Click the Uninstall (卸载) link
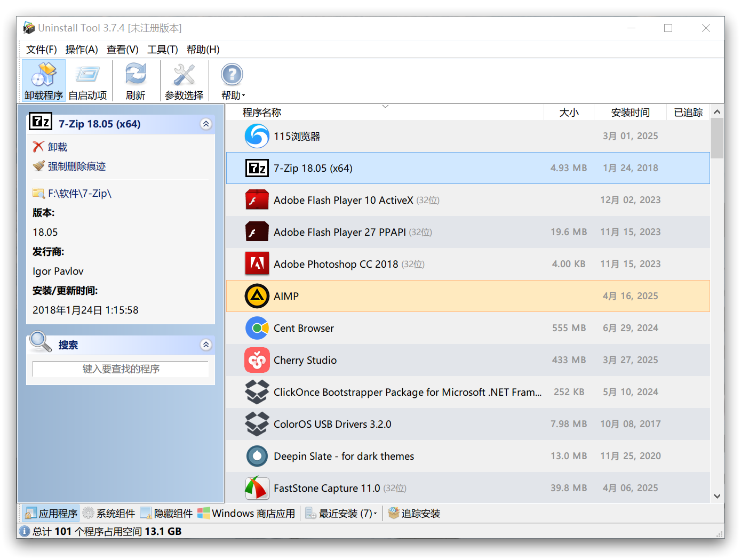 58,147
